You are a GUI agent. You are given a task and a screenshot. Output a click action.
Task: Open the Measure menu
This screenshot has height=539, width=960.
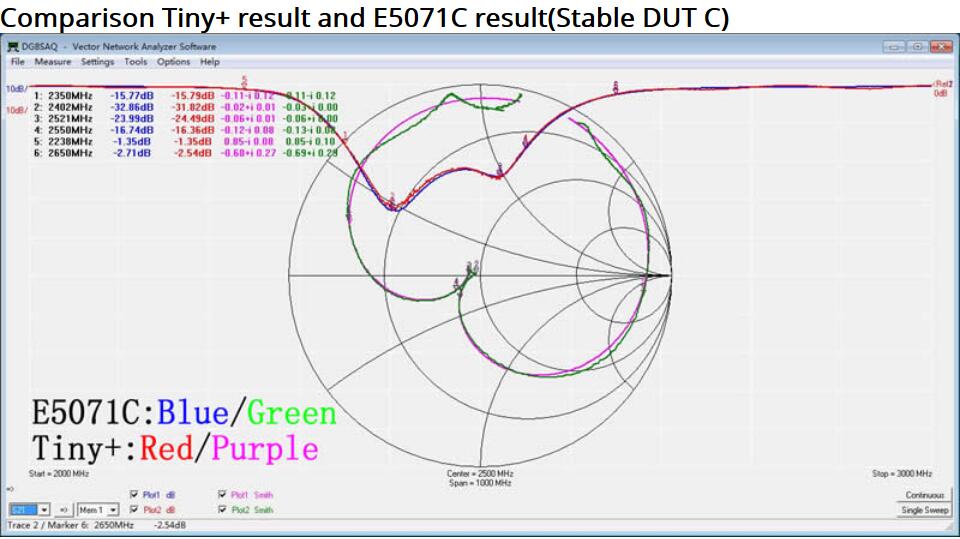(53, 62)
